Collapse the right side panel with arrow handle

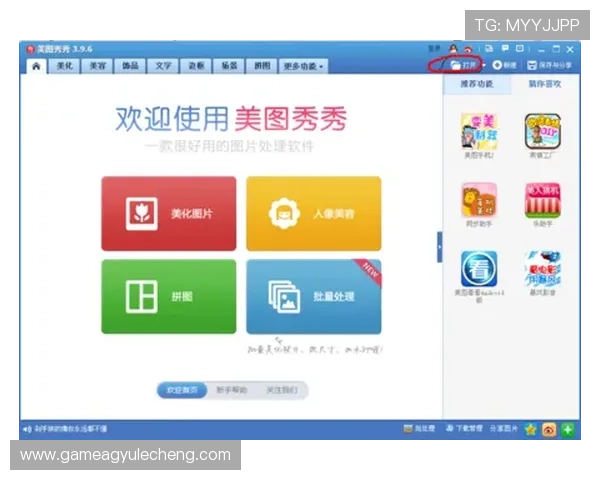440,247
